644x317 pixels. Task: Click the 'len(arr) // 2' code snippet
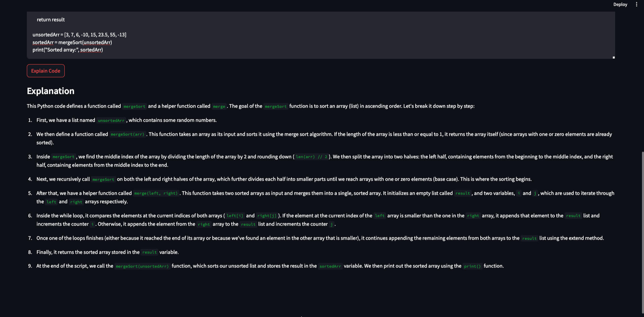coord(311,157)
